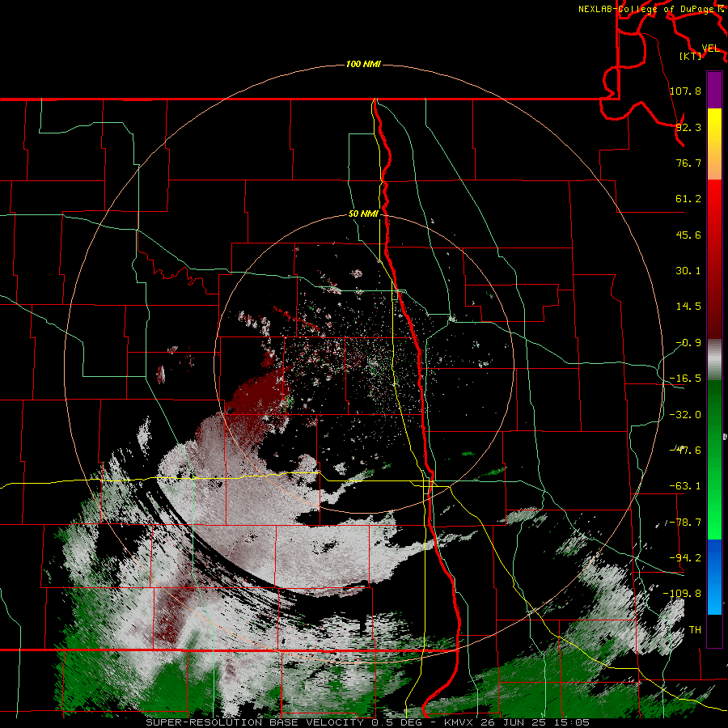The image size is (728, 728).
Task: Click the 107.8 velocity scale value
Action: [685, 91]
